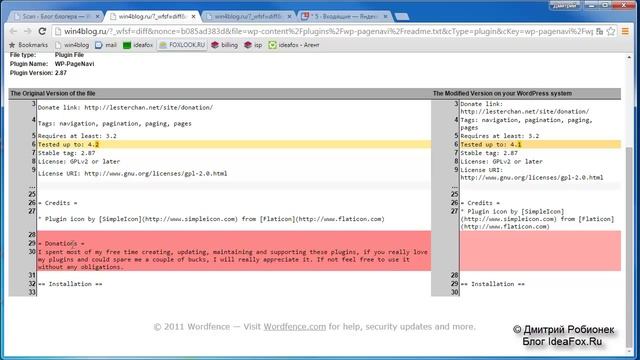Close the Scan - Блог блогера tab

[x=98, y=16]
